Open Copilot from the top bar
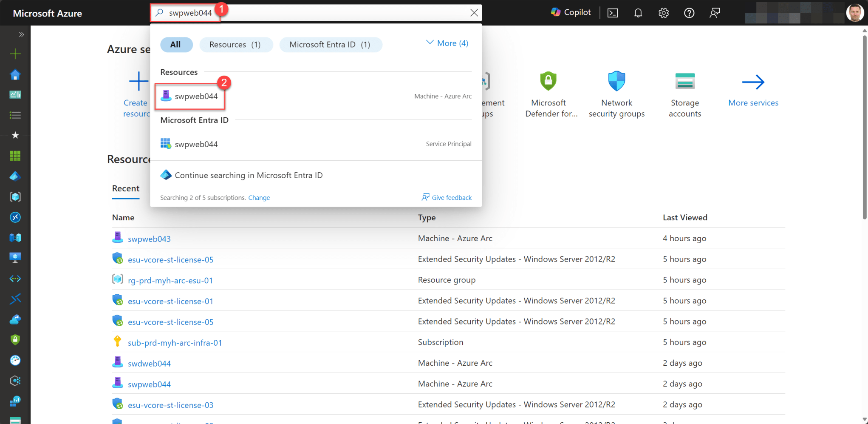The width and height of the screenshot is (868, 424). point(570,12)
